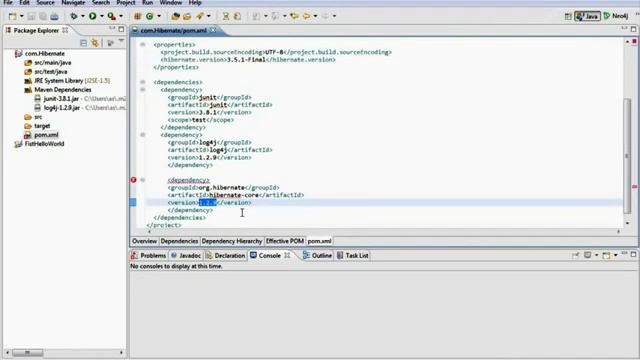
Task: Select the target folder
Action: [42, 126]
